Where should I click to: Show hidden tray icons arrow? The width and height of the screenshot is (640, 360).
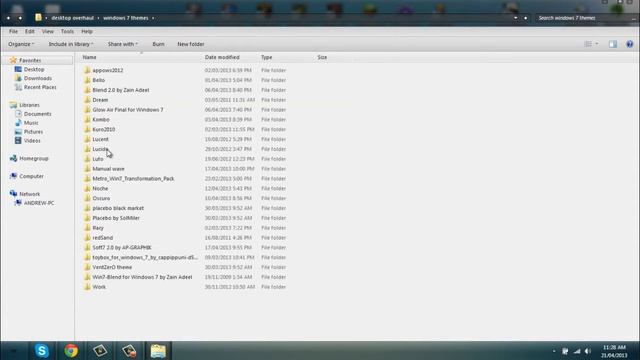click(x=554, y=351)
